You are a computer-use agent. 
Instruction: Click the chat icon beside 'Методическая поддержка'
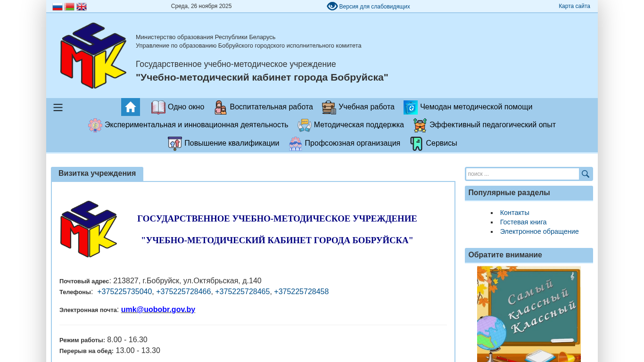click(x=305, y=125)
